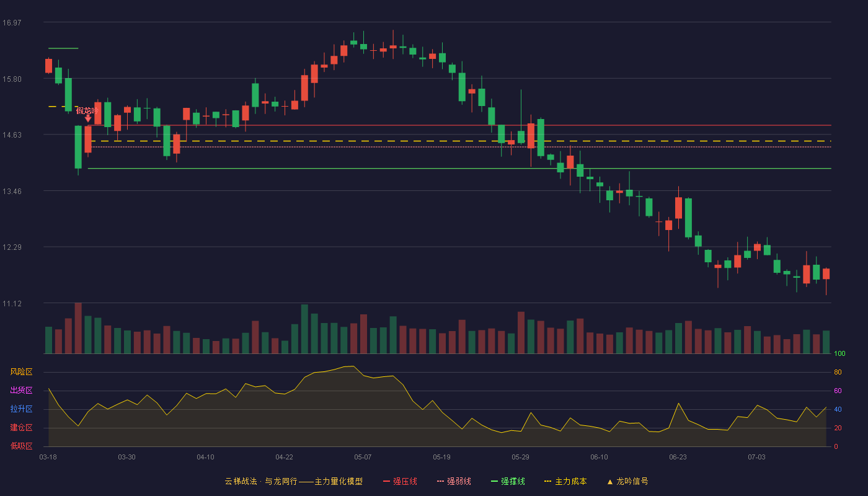Click the tallest green volume bar near 04-22

pyautogui.click(x=304, y=329)
